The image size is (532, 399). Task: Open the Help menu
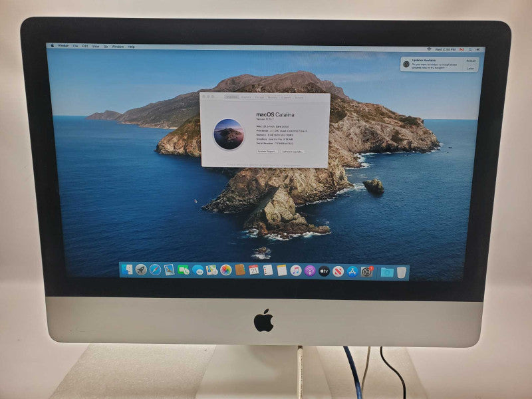click(x=131, y=47)
